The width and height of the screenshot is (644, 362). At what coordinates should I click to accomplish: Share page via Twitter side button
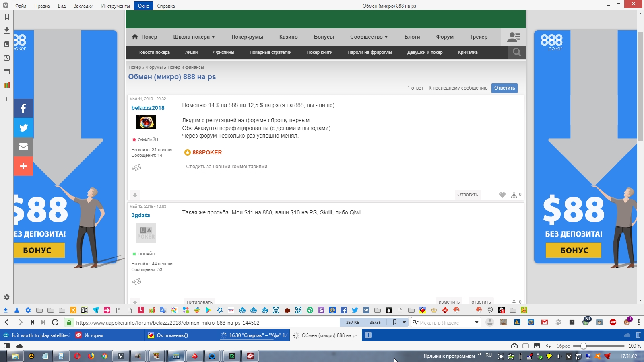[23, 128]
